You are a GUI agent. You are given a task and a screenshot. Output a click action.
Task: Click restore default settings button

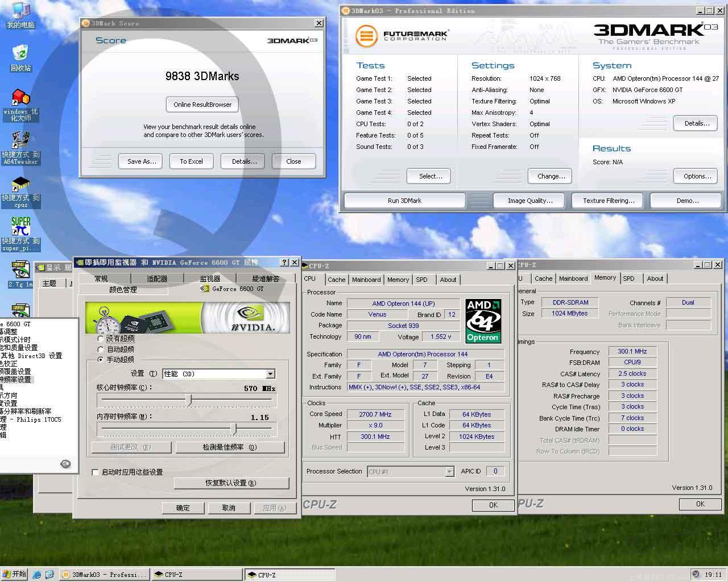click(x=231, y=483)
